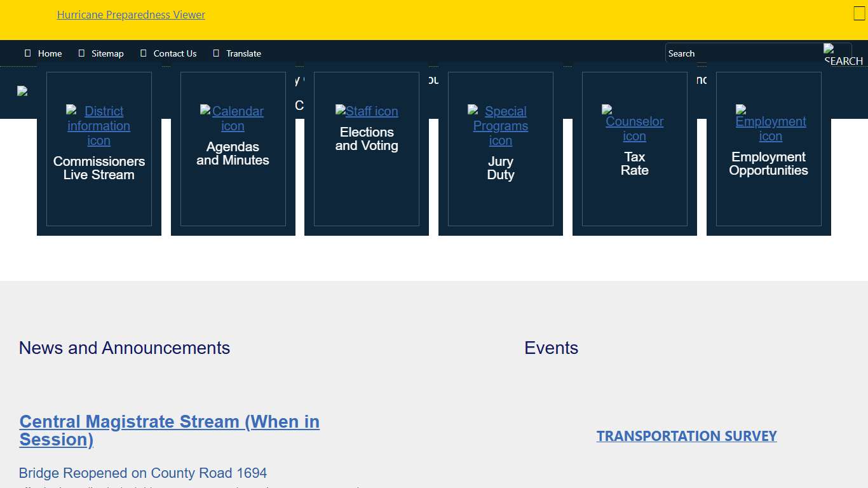Click the Calendar icon for agendas

233,119
